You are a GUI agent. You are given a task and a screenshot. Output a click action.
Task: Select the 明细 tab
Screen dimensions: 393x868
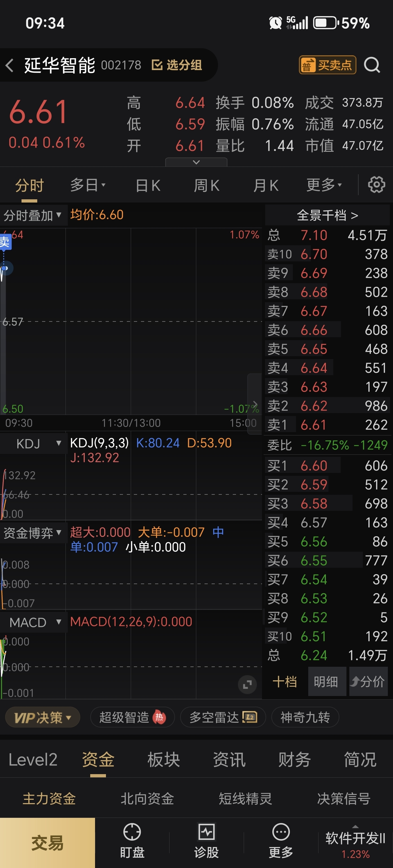click(327, 682)
